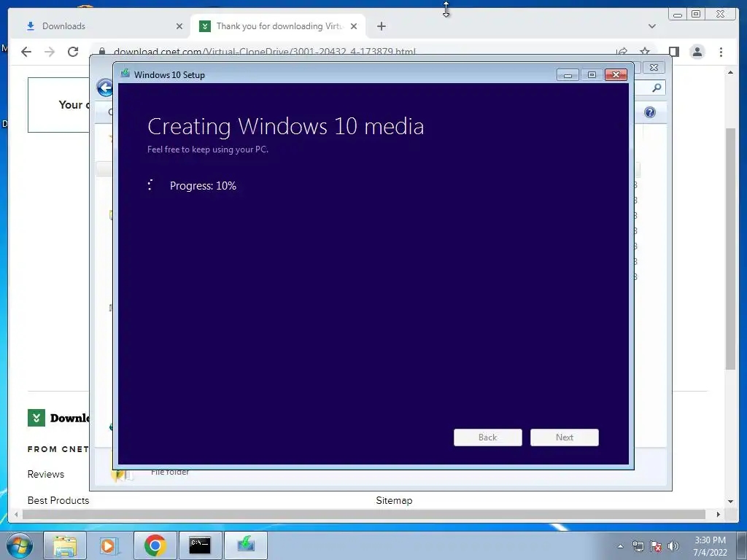
Task: Click scroll up arrow of page
Action: click(x=730, y=72)
